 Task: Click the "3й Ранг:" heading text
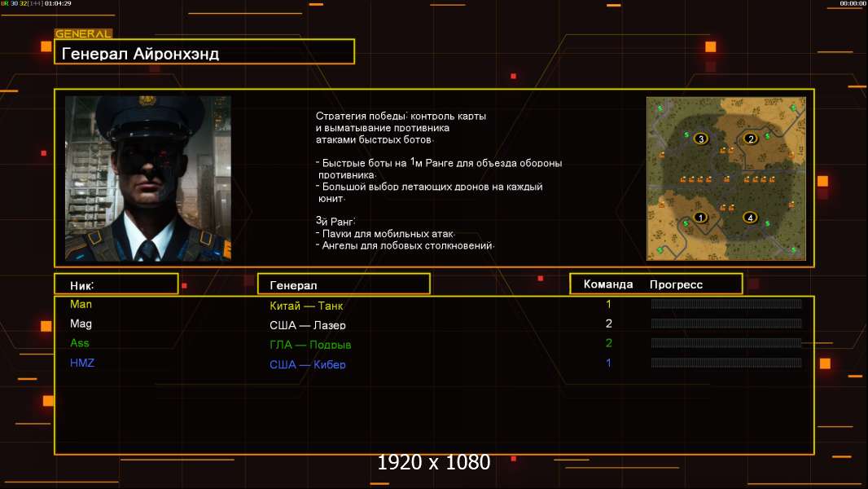[335, 221]
